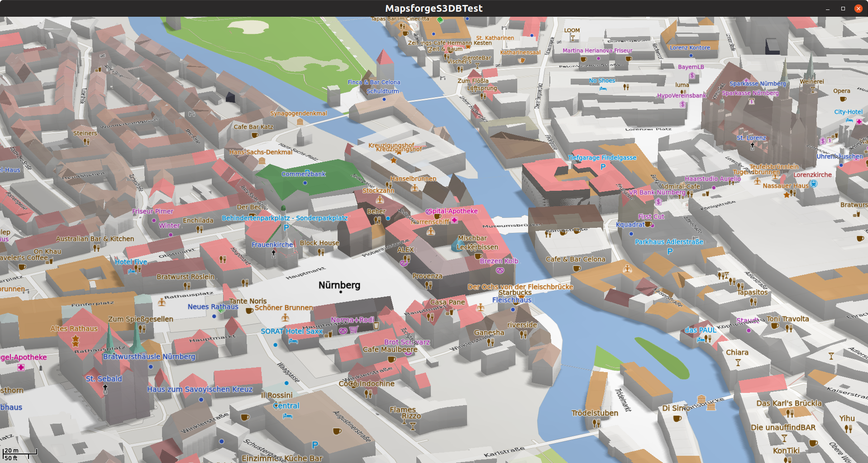The image size is (868, 463).
Task: Select the pharmacy cross icon beside Spital-Apotheke
Action: tap(454, 220)
